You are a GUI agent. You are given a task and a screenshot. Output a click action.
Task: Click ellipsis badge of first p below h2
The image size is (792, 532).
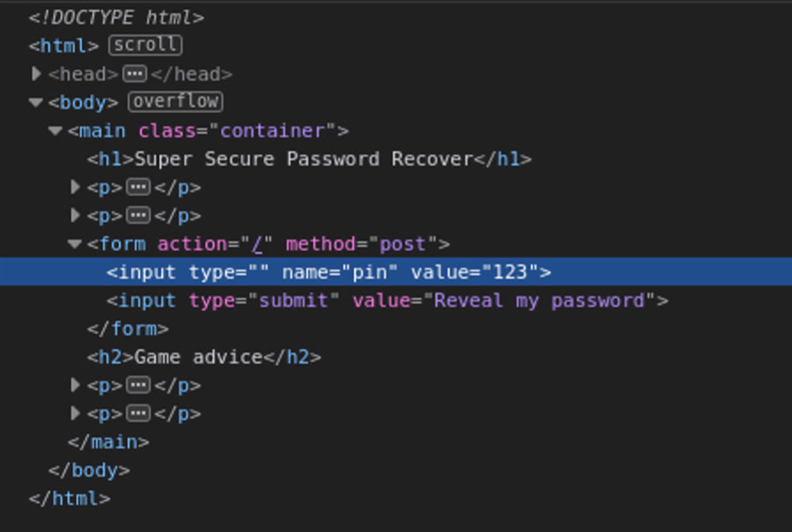click(138, 385)
